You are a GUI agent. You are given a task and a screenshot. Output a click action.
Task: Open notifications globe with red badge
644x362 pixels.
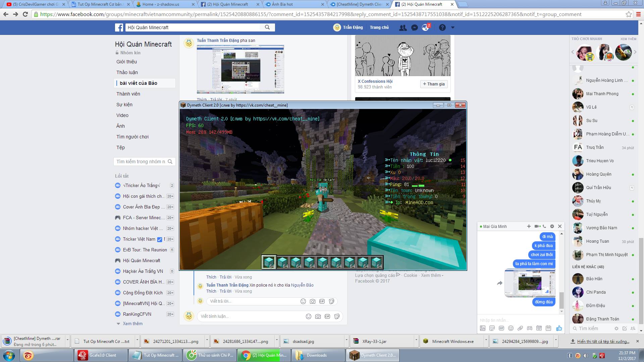426,27
